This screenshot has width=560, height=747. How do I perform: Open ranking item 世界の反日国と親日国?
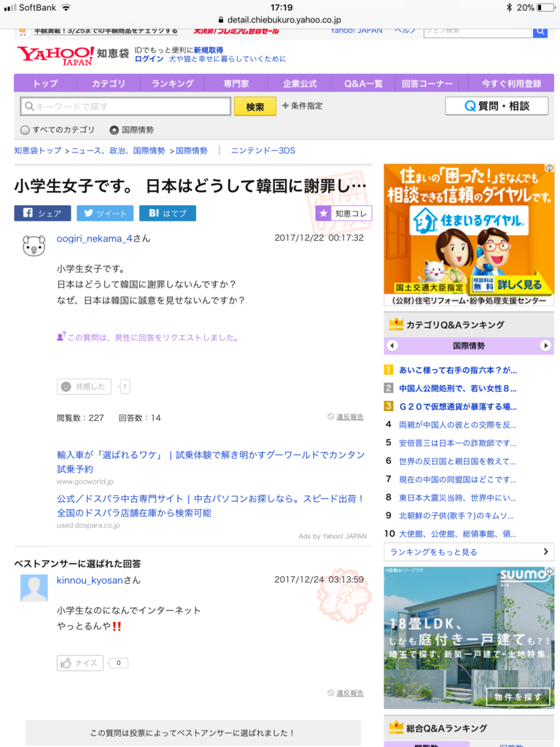point(458,461)
